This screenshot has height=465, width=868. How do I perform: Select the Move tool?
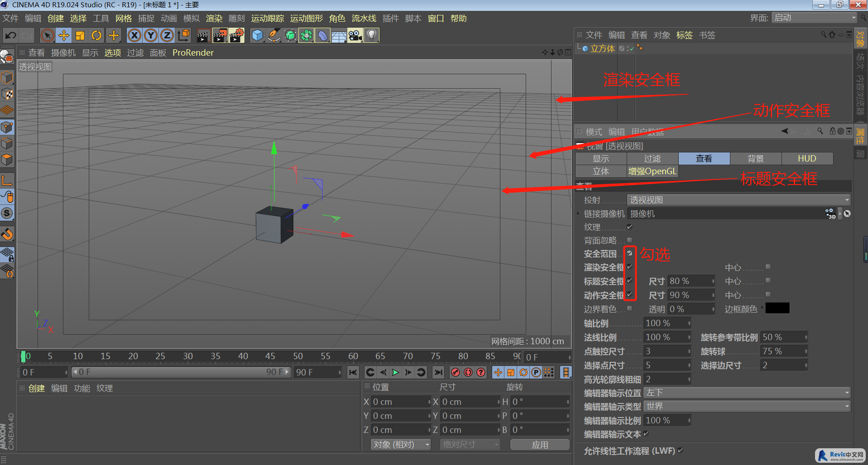tap(63, 35)
